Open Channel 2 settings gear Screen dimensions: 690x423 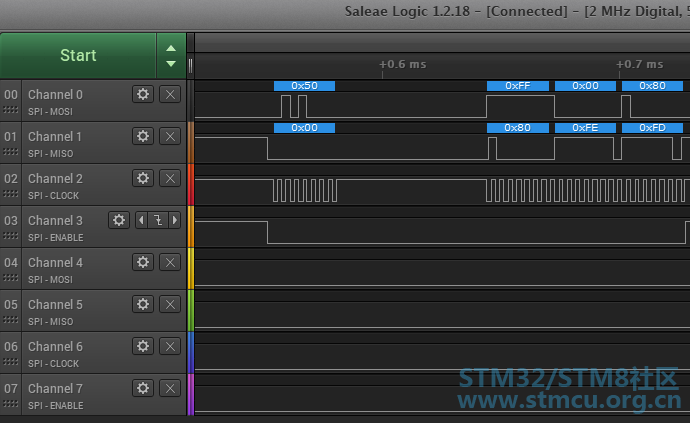tap(143, 178)
